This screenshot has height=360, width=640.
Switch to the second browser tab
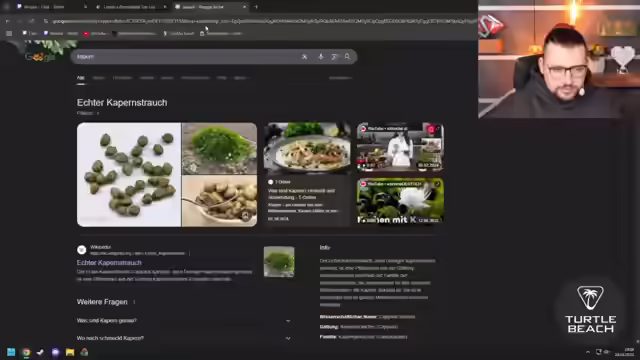pos(131,7)
